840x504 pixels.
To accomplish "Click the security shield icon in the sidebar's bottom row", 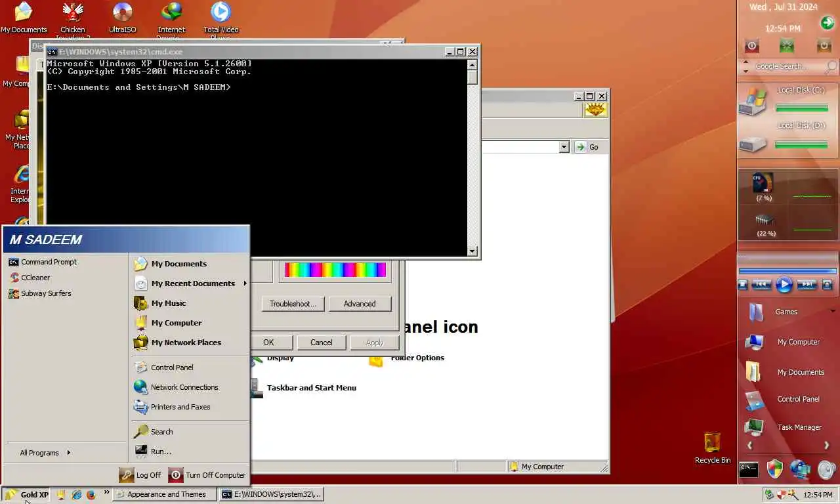I will pyautogui.click(x=775, y=469).
